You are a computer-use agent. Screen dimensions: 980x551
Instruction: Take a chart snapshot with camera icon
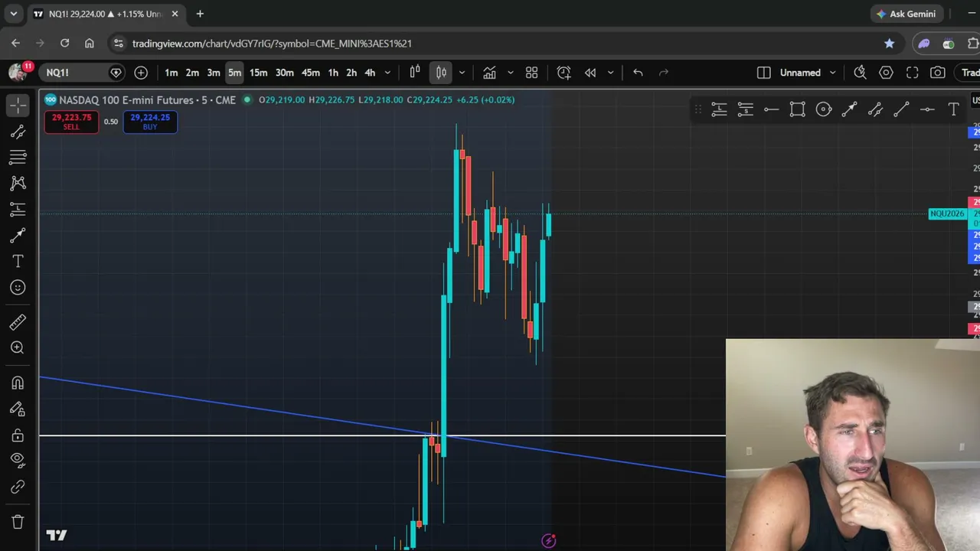[938, 73]
